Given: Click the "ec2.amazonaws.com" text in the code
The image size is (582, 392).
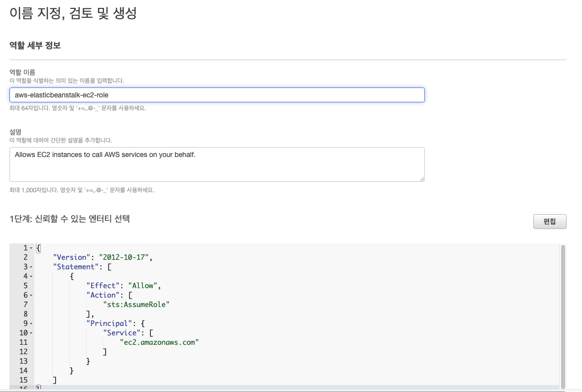Looking at the screenshot, I should (159, 342).
